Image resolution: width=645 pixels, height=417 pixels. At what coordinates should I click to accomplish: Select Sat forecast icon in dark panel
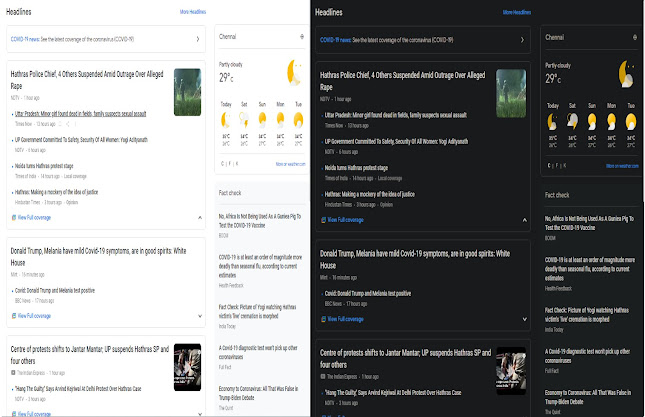[572, 122]
